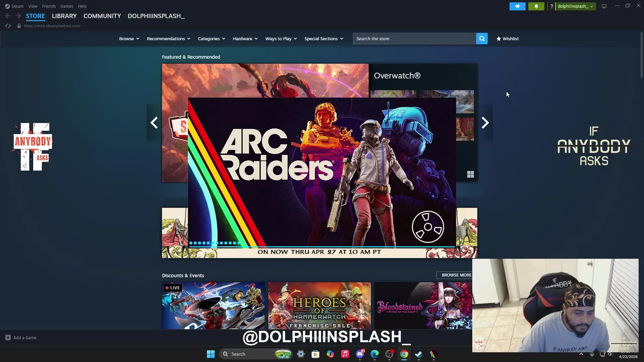Viewport: 644px width, 362px height.
Task: Expand the Recommendations dropdown
Action: 169,39
